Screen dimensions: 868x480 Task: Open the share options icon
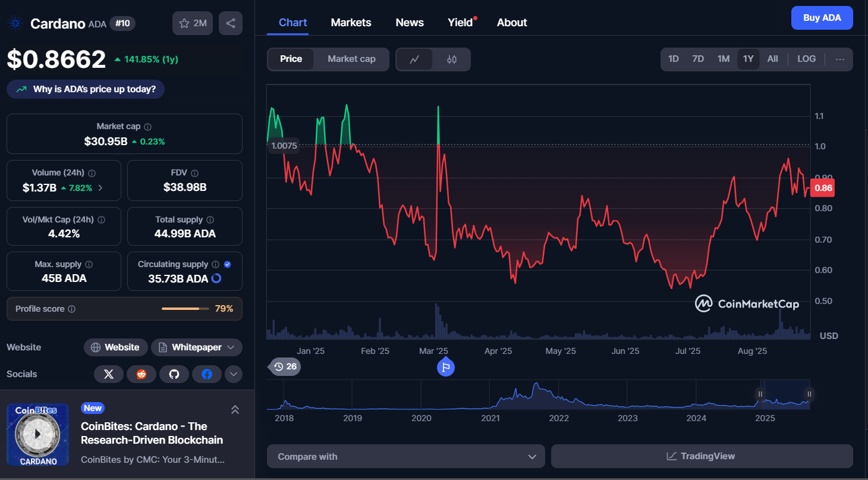(x=230, y=23)
